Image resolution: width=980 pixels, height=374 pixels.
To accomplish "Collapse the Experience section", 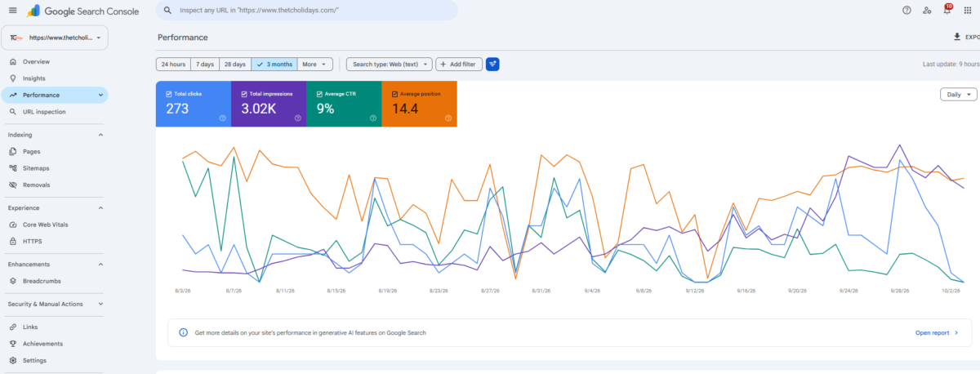I will point(100,207).
